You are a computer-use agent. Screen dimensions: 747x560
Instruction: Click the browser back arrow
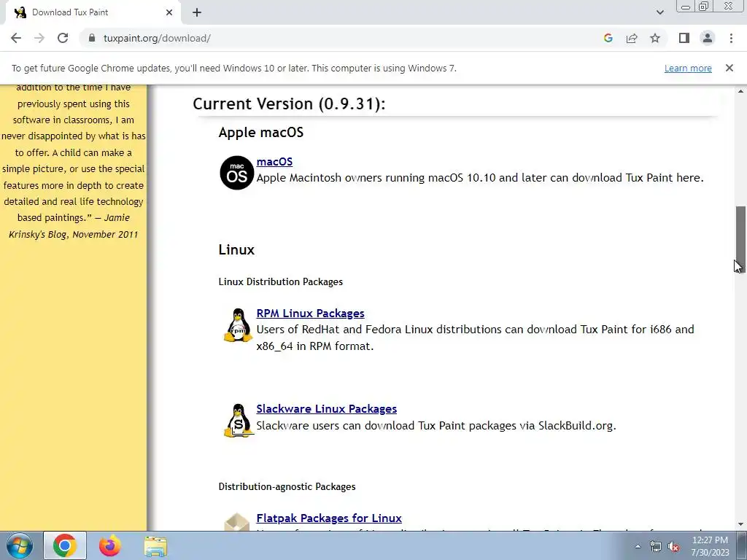coord(16,38)
